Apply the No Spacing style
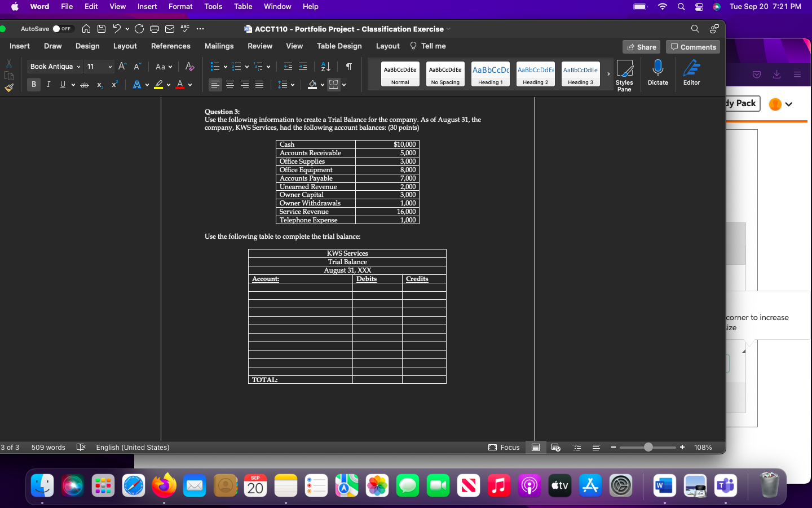This screenshot has width=812, height=508. click(445, 74)
